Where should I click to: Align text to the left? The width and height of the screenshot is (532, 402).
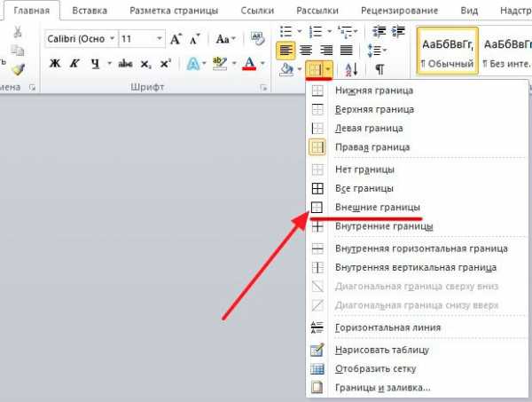click(286, 50)
